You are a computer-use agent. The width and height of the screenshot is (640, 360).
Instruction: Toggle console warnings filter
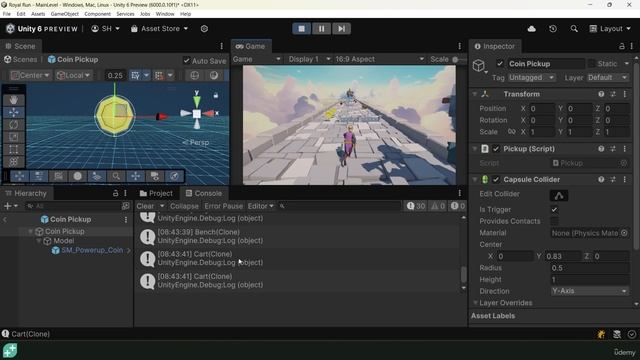pos(438,206)
